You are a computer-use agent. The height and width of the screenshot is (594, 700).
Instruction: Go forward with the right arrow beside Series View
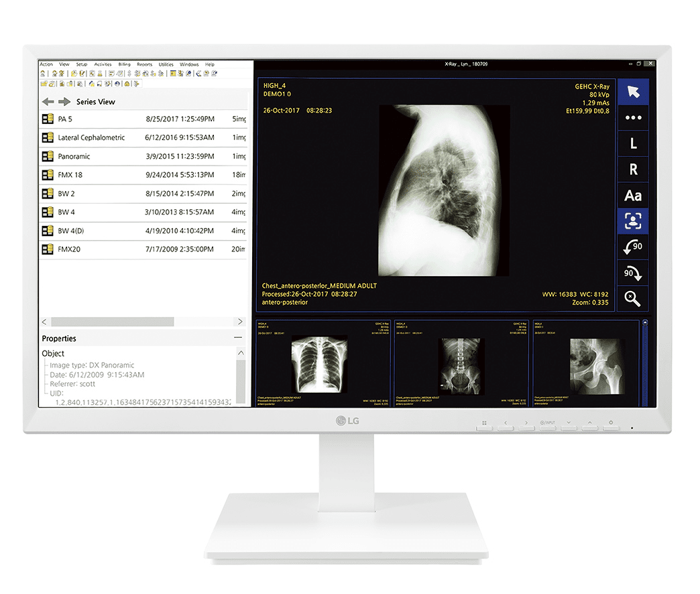[x=64, y=102]
